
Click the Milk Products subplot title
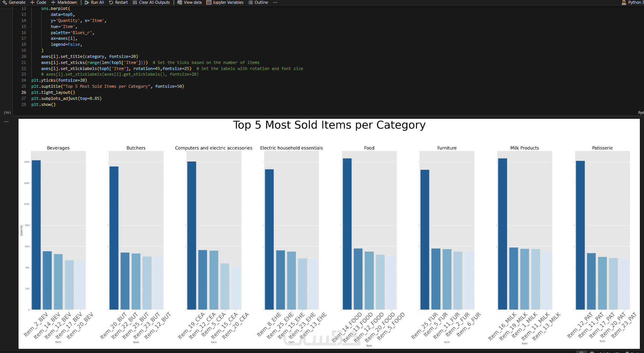[x=524, y=148]
